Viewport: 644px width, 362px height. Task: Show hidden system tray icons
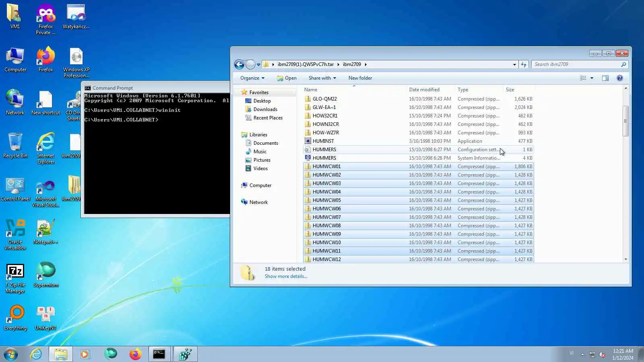[582, 354]
